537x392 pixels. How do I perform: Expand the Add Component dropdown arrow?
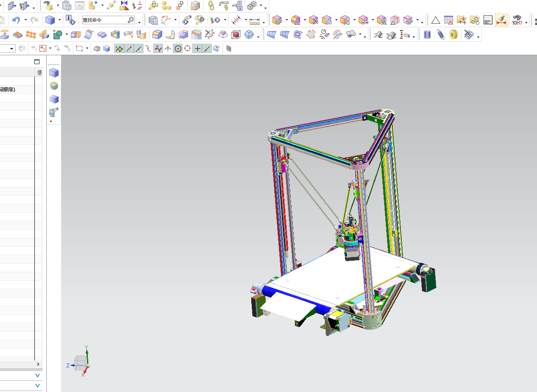coord(102,6)
